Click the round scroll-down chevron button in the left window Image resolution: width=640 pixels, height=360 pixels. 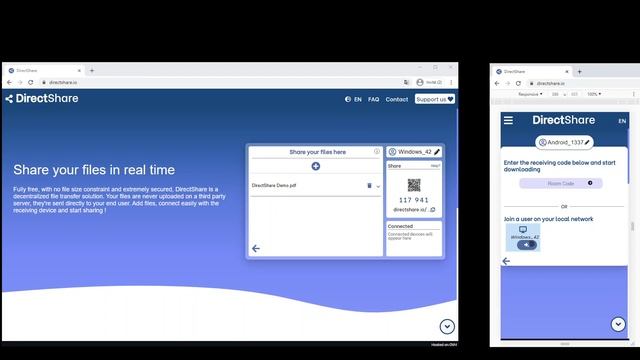click(x=447, y=327)
